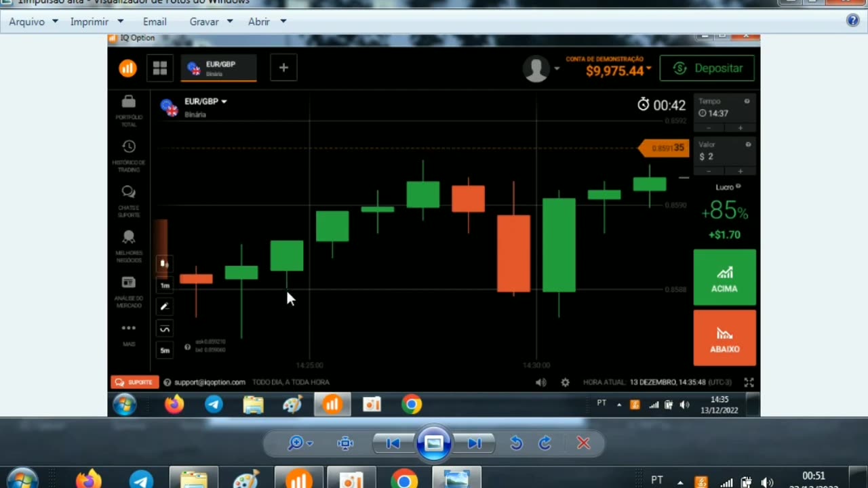This screenshot has height=488, width=868.
Task: Open Chat e Suporte in the sidebar
Action: [129, 201]
